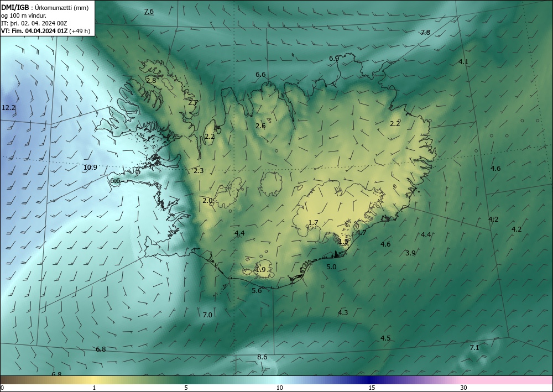Click the 7.0 value label
Screen dimensions: 553x392
click(207, 315)
